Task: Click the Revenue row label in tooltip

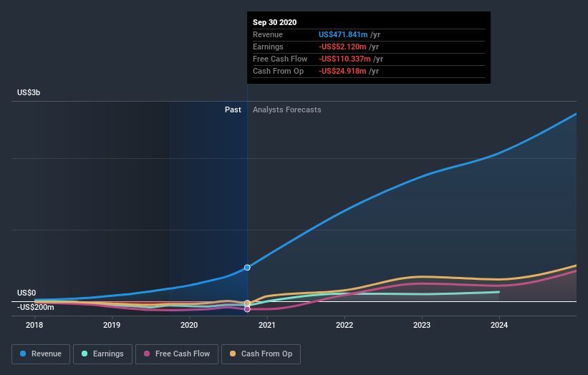Action: [x=268, y=34]
